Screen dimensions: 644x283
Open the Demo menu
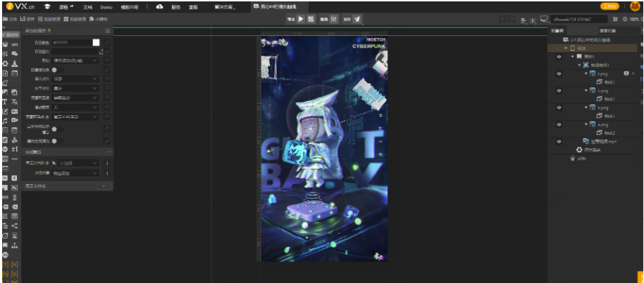106,7
